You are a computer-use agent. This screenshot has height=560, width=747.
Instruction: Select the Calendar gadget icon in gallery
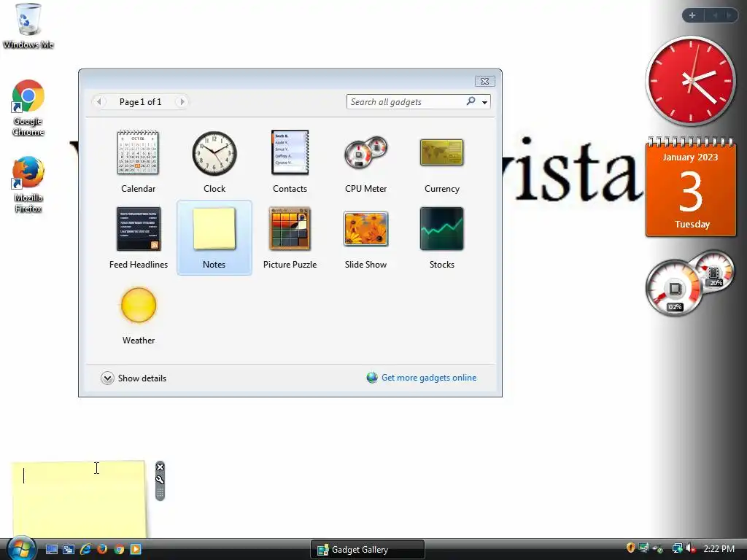[138, 152]
